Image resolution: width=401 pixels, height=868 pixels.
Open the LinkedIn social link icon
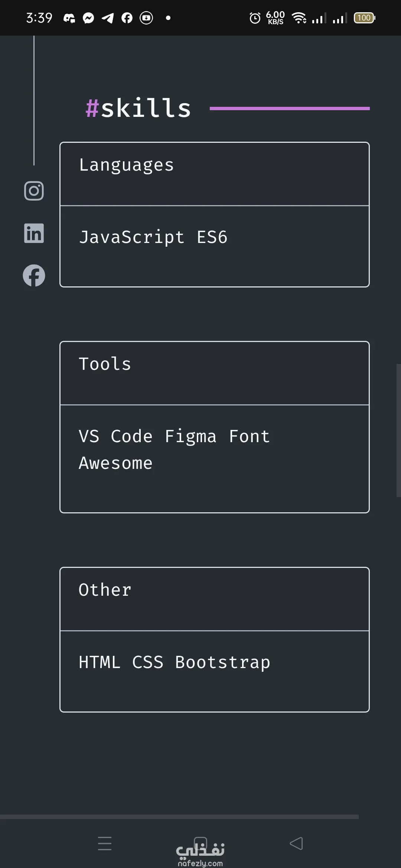click(34, 233)
